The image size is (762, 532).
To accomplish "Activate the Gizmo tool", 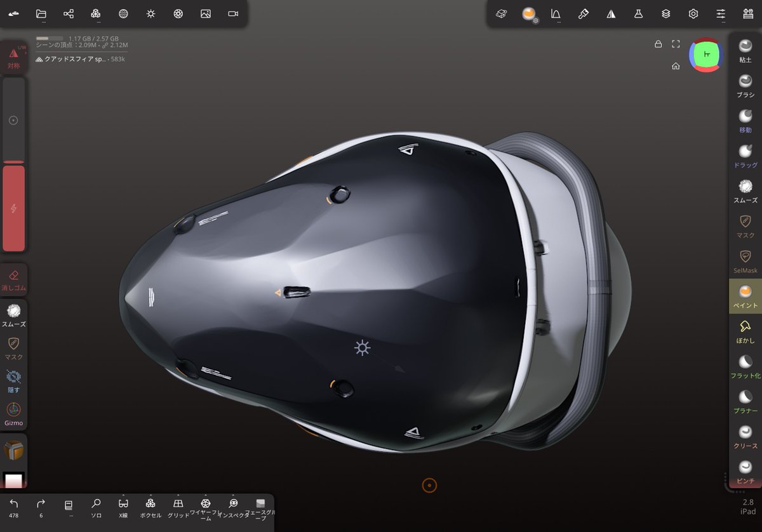I will click(x=13, y=414).
